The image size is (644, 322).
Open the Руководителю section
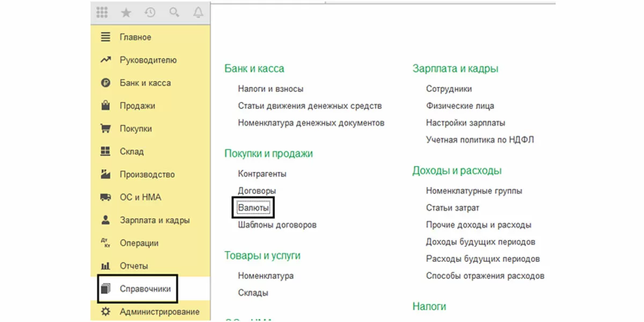click(148, 60)
